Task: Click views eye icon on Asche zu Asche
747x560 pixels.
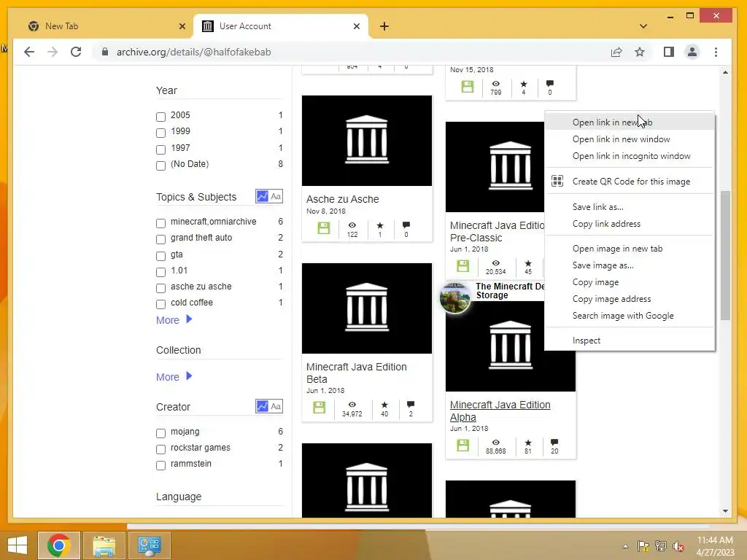Action: [x=352, y=225]
